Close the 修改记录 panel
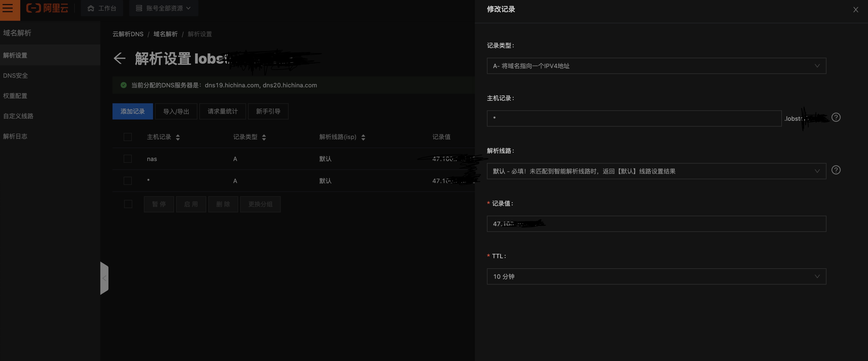The height and width of the screenshot is (361, 868). 856,9
